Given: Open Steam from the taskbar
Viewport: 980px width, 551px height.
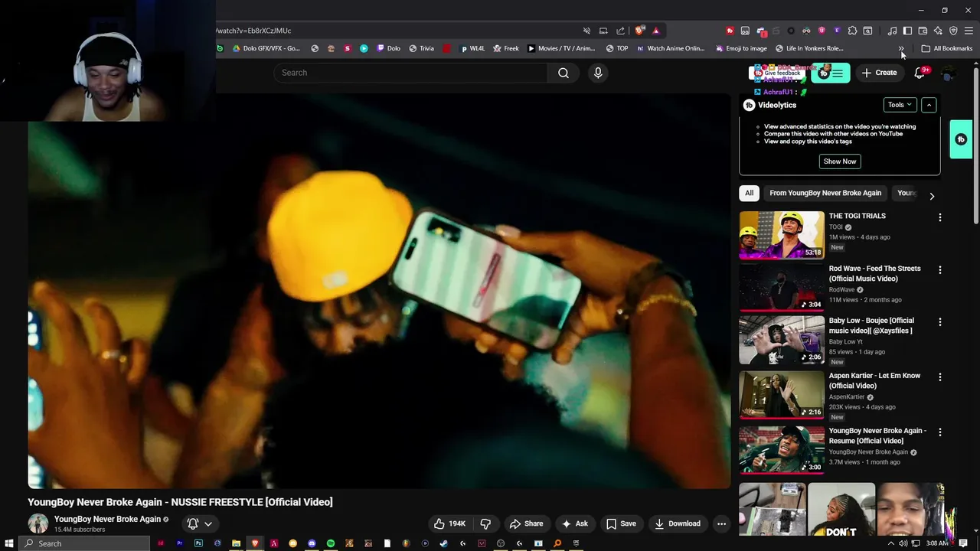Looking at the screenshot, I should pos(443,543).
